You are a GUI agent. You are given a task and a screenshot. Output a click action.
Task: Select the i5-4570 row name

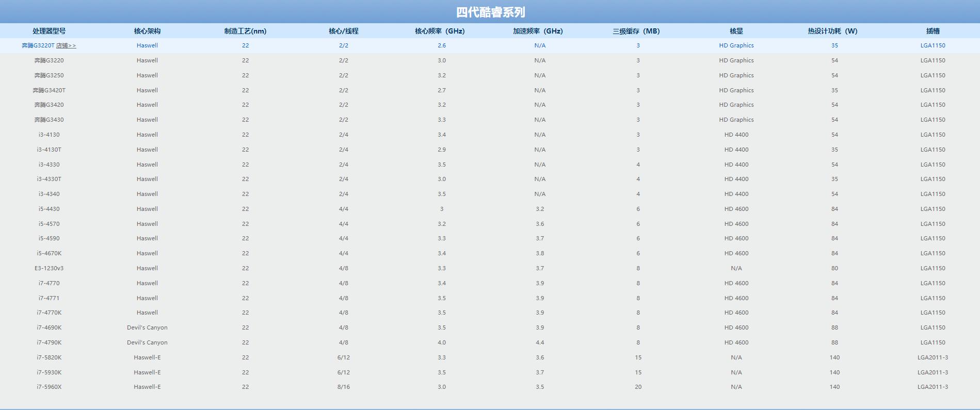coord(49,224)
